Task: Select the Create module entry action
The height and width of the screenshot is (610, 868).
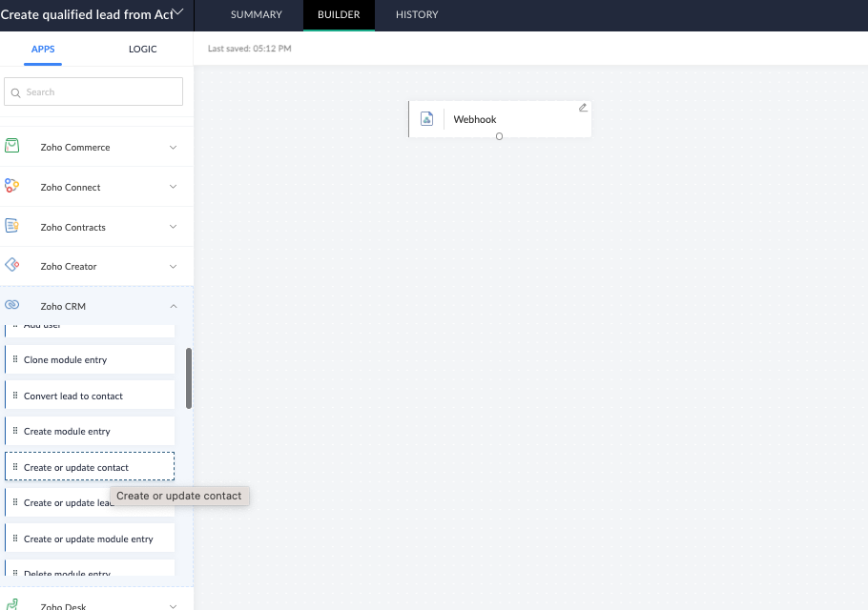Action: 90,432
